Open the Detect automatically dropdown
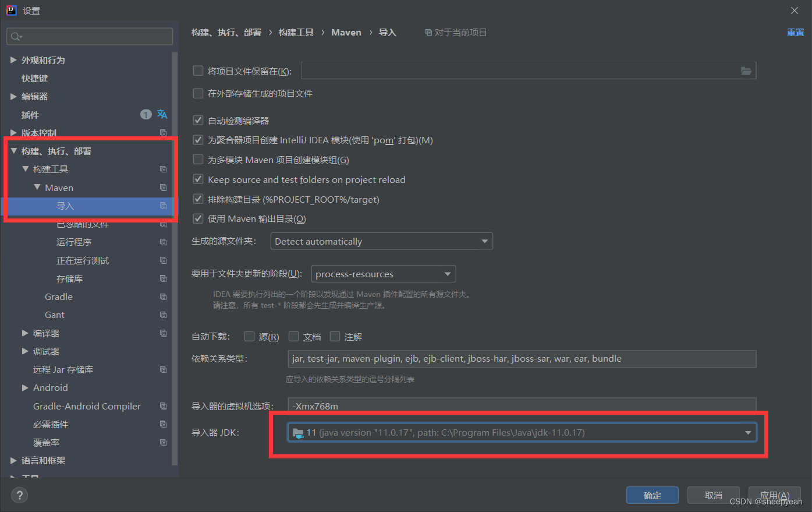This screenshot has height=512, width=812. click(x=484, y=241)
